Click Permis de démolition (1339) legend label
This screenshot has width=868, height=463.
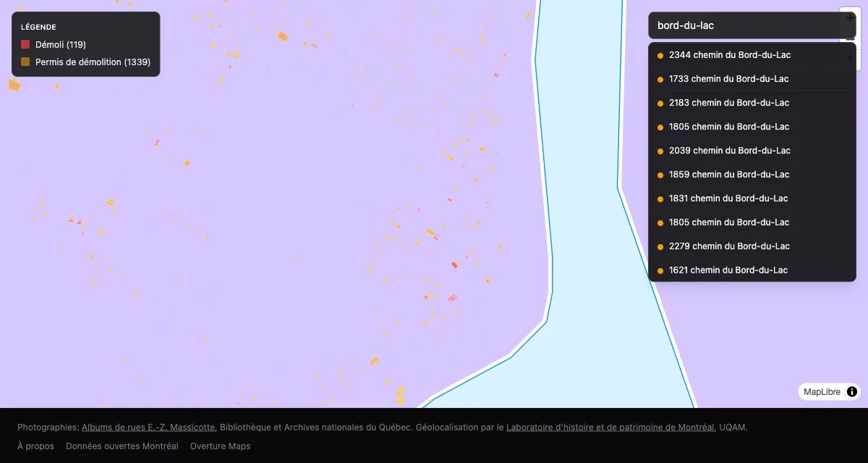tap(93, 62)
